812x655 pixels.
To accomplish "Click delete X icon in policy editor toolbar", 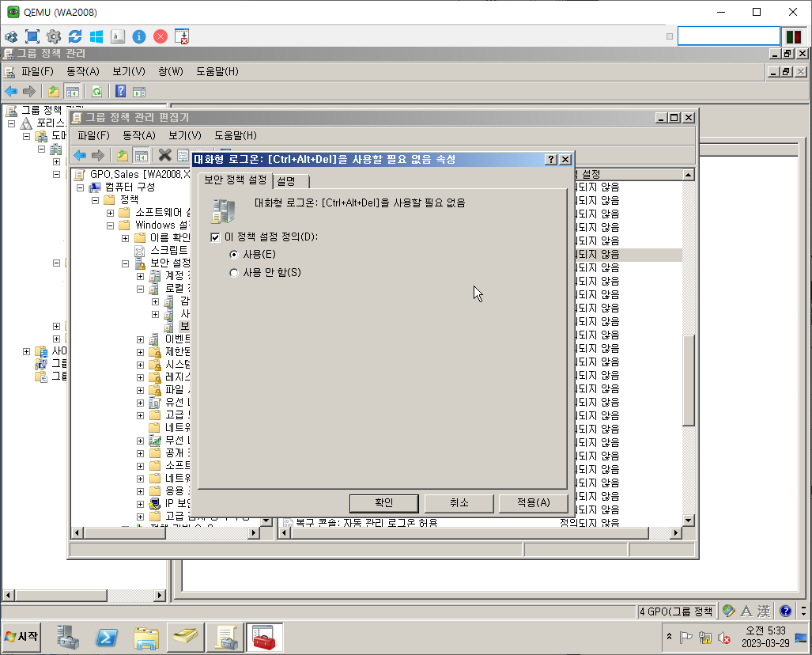I will coord(164,155).
